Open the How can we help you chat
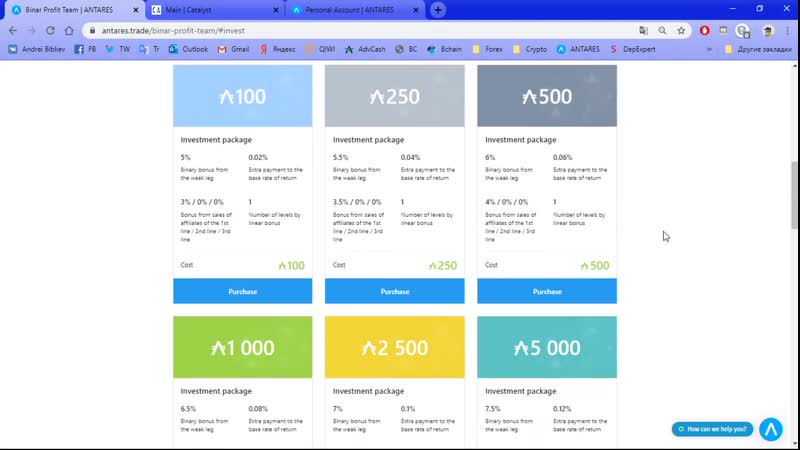The image size is (800, 450). click(712, 429)
